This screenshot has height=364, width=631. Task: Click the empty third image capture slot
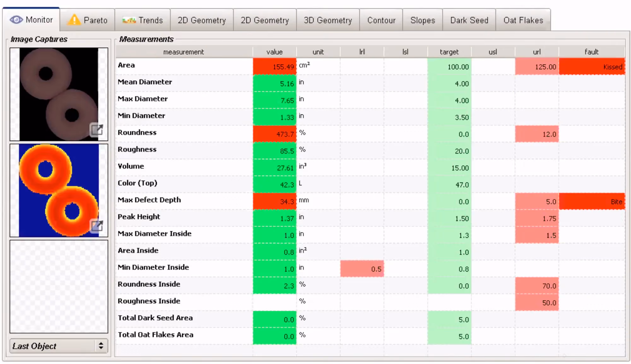coord(59,287)
